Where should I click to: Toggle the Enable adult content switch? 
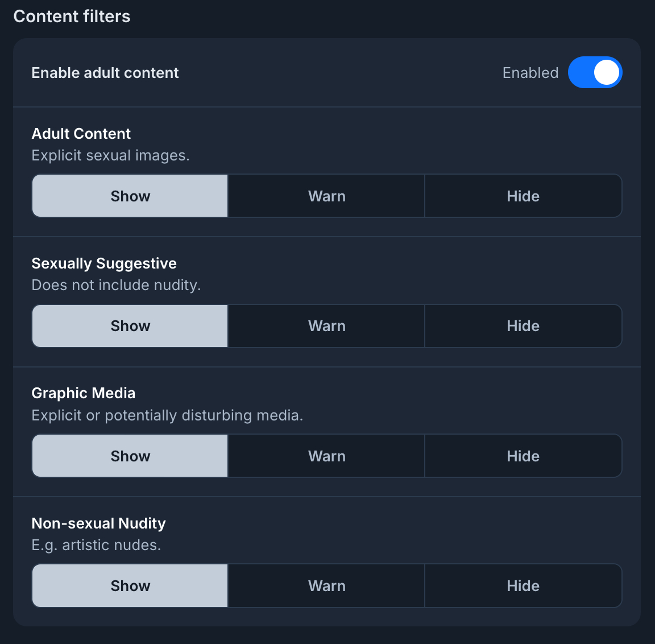pyautogui.click(x=595, y=73)
